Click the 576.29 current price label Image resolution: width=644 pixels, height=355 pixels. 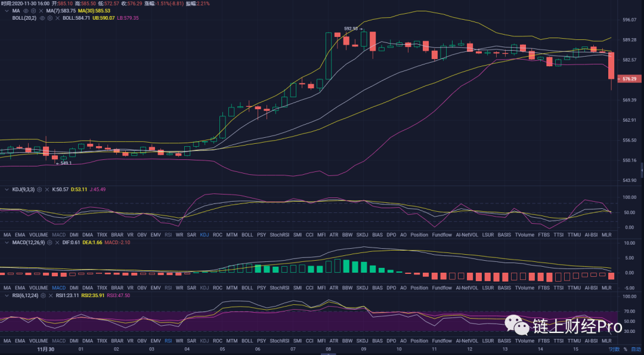point(630,79)
